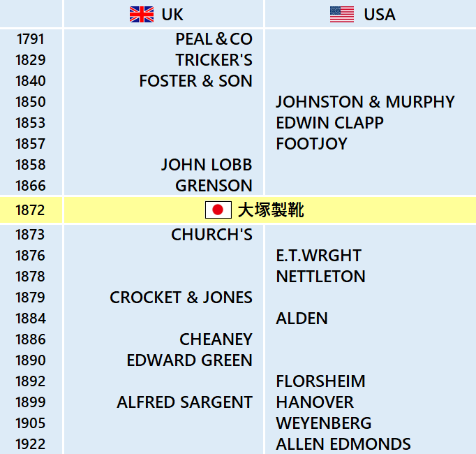This screenshot has height=454, width=476.
Task: Select the FLORSHEIM entry
Action: (x=320, y=381)
